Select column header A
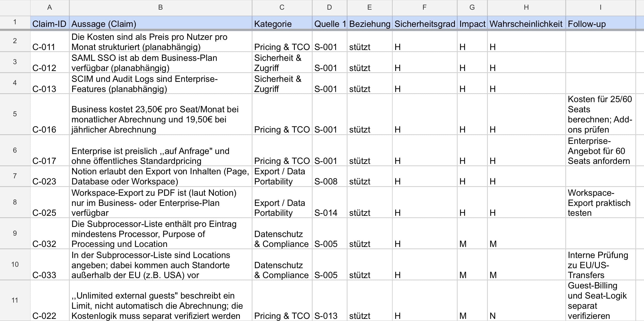This screenshot has height=321, width=644. [x=49, y=8]
